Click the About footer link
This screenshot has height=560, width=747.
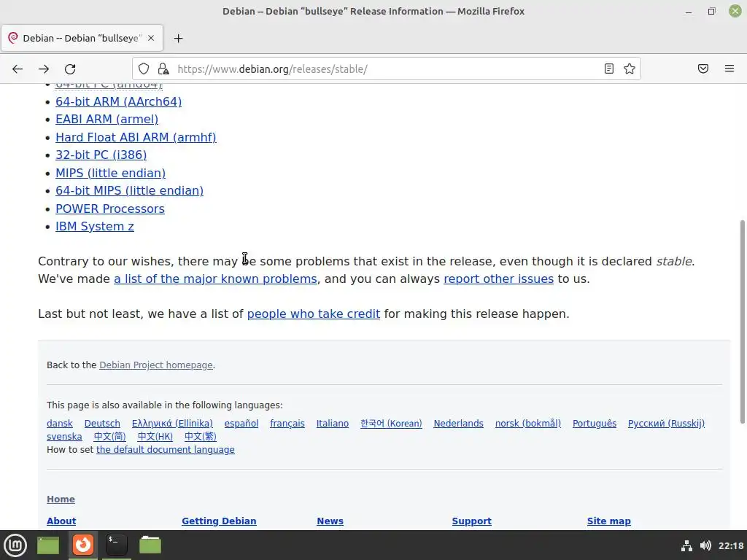click(x=61, y=521)
